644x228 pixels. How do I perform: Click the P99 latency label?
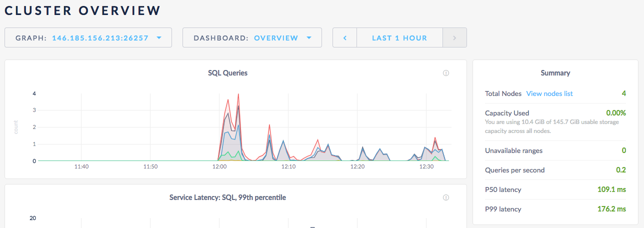(503, 209)
